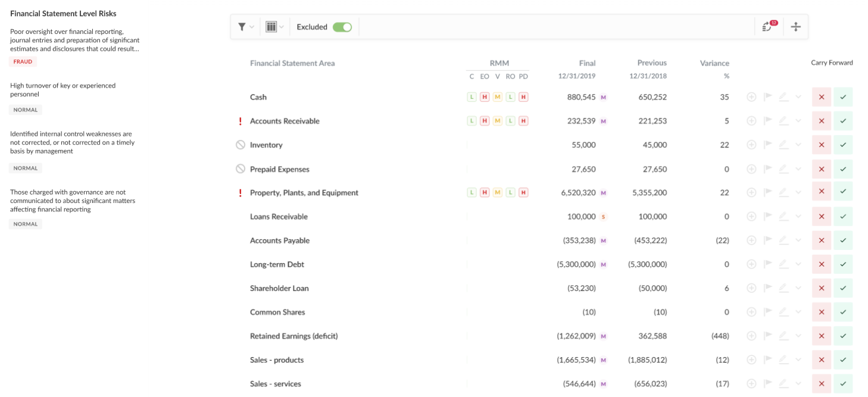Click the expand/collapse rows icon in toolbar
The width and height of the screenshot is (868, 397).
click(x=795, y=27)
